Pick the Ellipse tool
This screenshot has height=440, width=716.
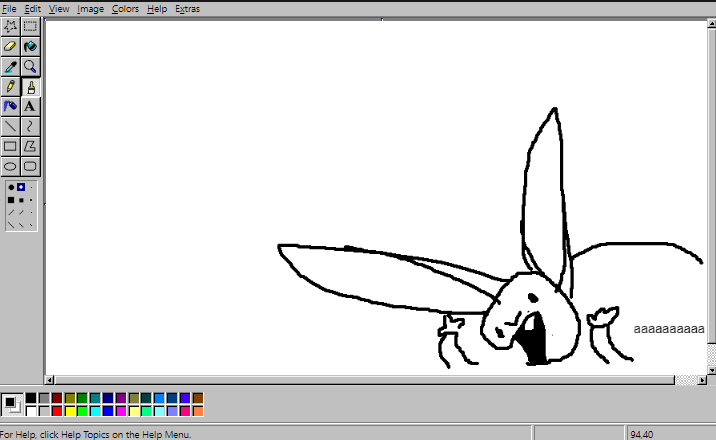[x=10, y=167]
